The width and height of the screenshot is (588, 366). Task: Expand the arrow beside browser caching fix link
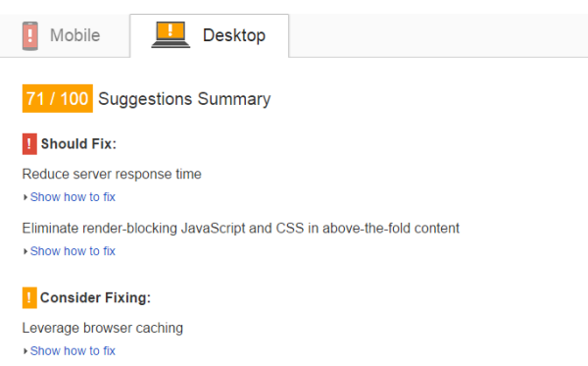[25, 351]
